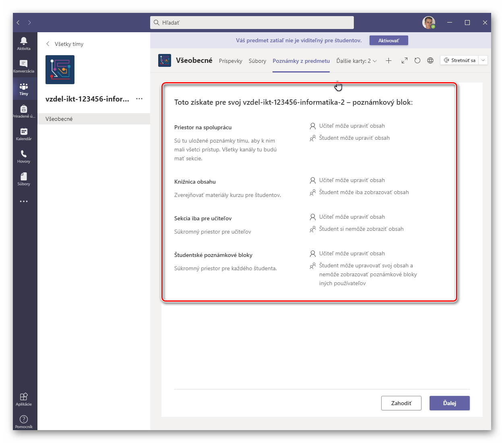The image size is (504, 443).
Task: Click the Hľadať search field
Action: click(x=252, y=23)
